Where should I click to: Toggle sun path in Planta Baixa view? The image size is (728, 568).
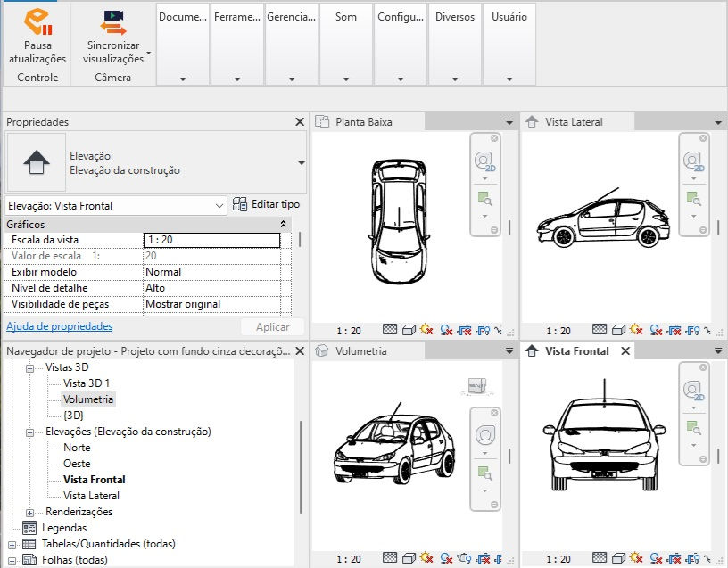426,330
